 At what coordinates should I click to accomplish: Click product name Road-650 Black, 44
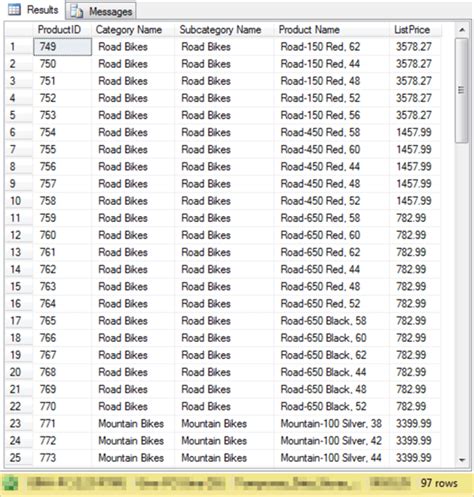(x=323, y=372)
